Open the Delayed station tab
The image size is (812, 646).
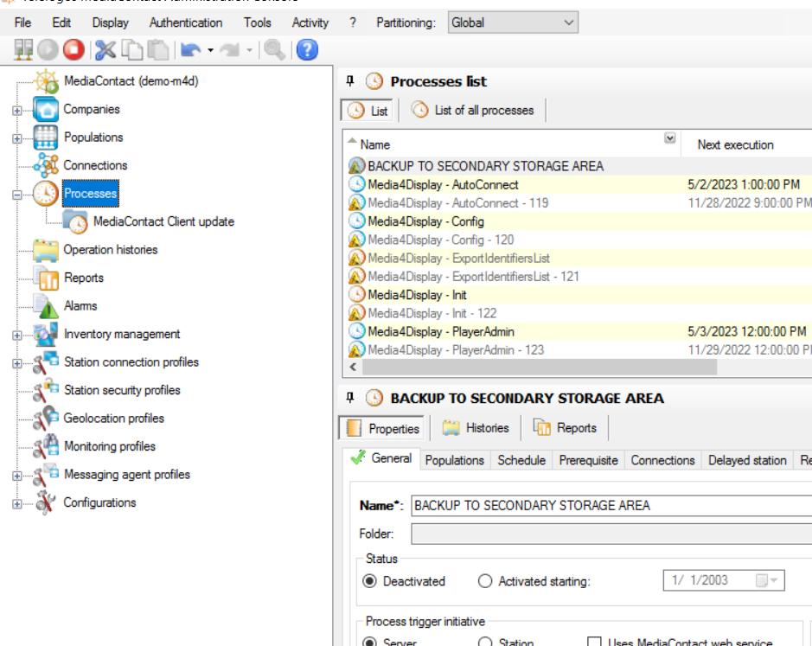click(x=747, y=460)
